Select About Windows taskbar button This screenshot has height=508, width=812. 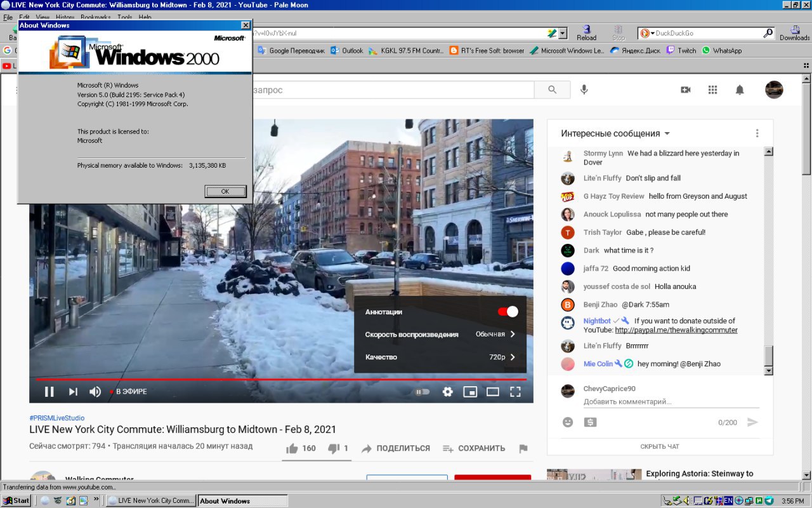(242, 500)
